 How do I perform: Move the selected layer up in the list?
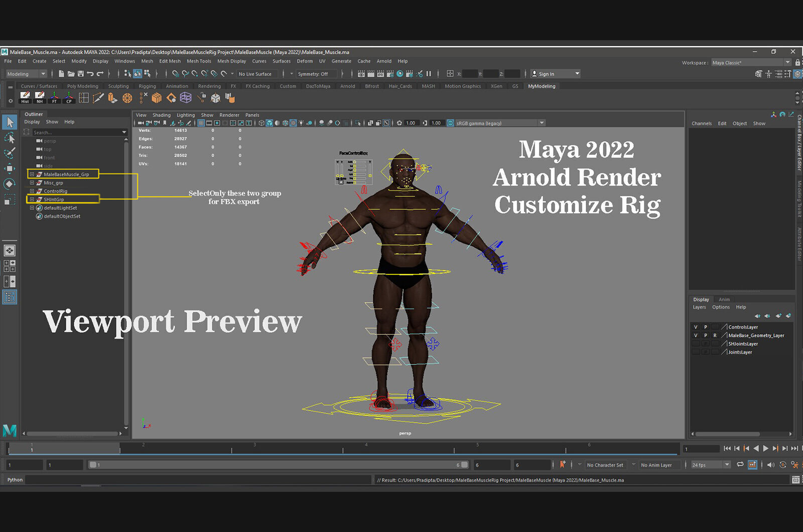757,316
